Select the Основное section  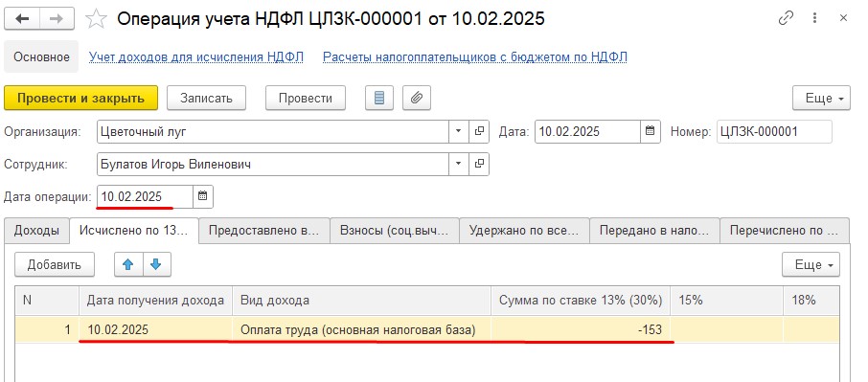[41, 56]
